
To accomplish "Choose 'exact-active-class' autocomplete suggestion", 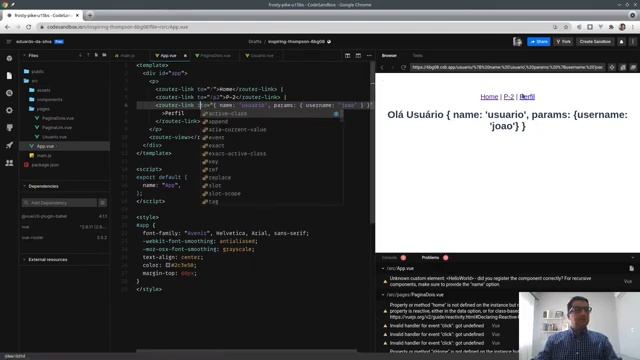I will tap(271, 153).
